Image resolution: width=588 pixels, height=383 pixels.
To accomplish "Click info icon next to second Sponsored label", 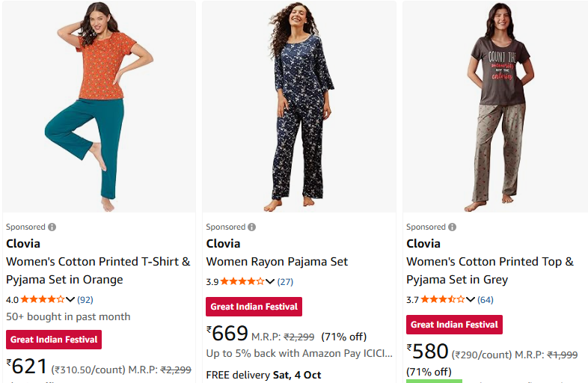I will point(252,227).
